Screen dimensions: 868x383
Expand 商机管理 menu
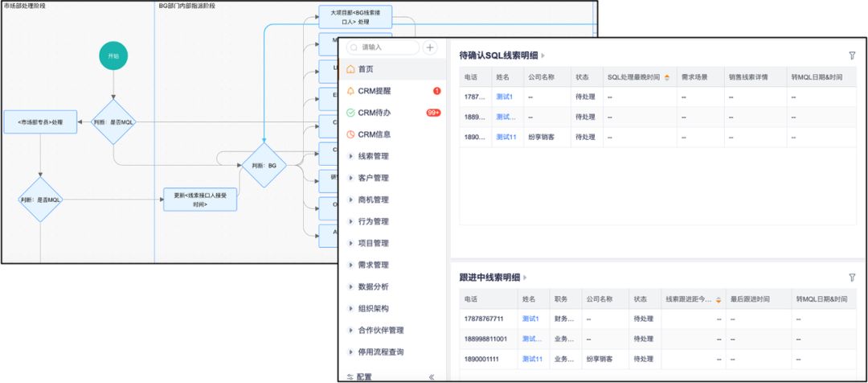[350, 200]
